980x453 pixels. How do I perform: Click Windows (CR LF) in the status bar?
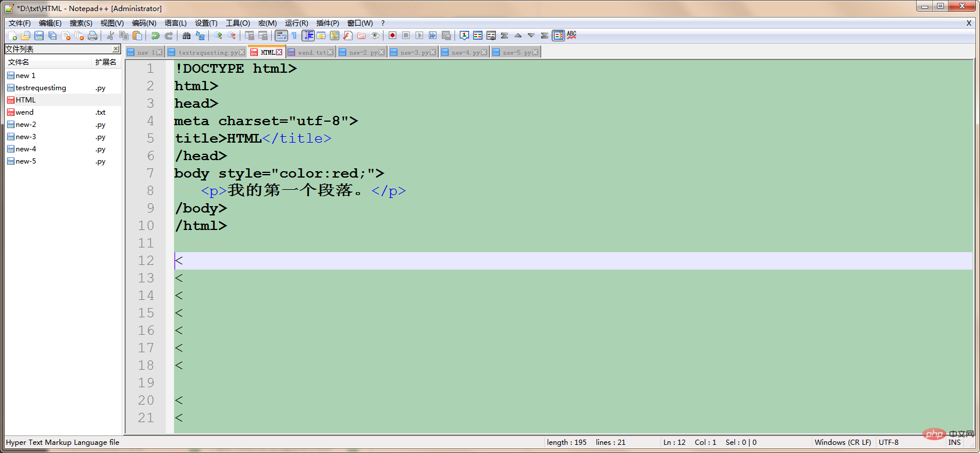tap(843, 443)
